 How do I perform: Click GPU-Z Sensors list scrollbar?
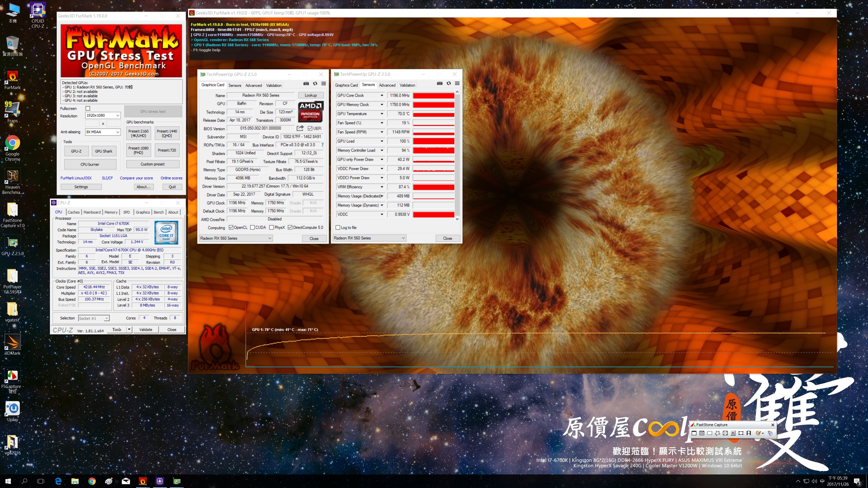click(x=457, y=155)
